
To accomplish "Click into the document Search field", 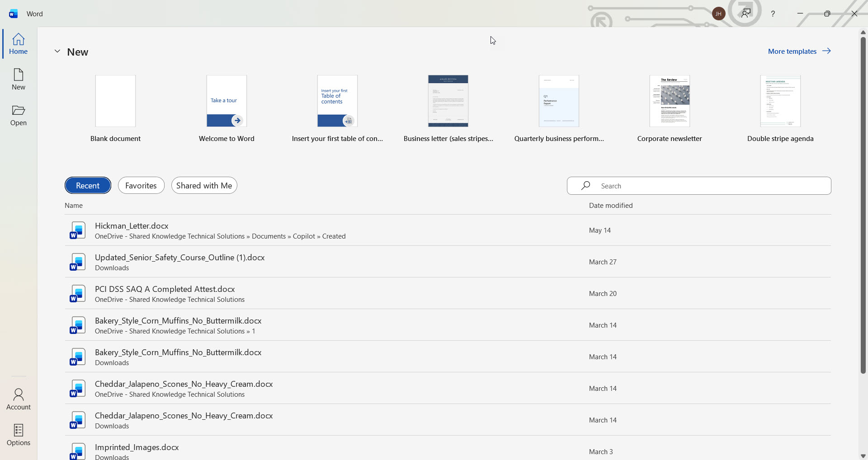I will pos(699,186).
